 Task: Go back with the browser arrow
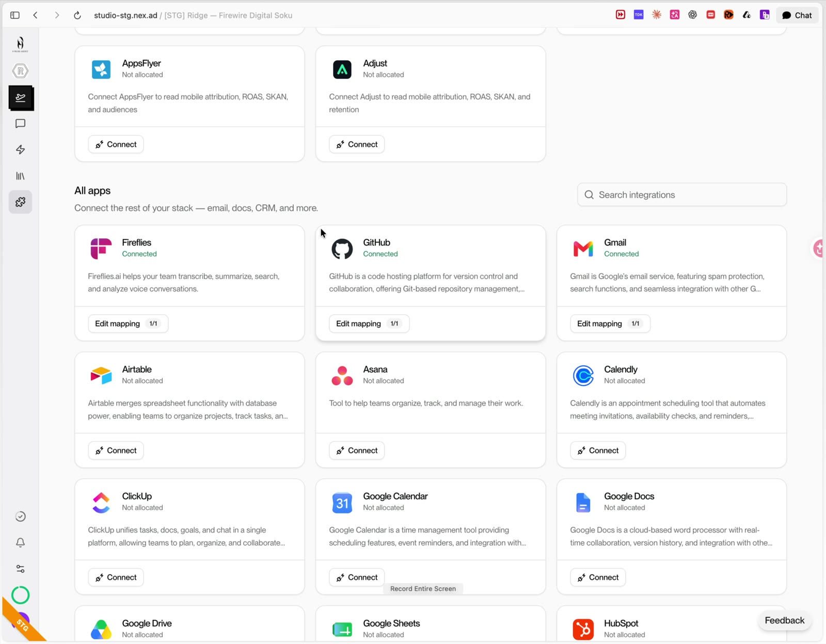point(35,15)
